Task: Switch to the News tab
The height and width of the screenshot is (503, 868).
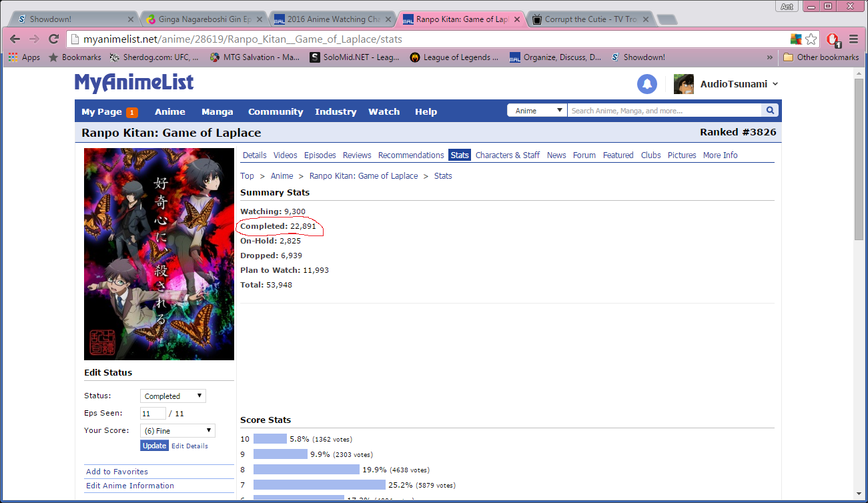Action: pos(556,155)
